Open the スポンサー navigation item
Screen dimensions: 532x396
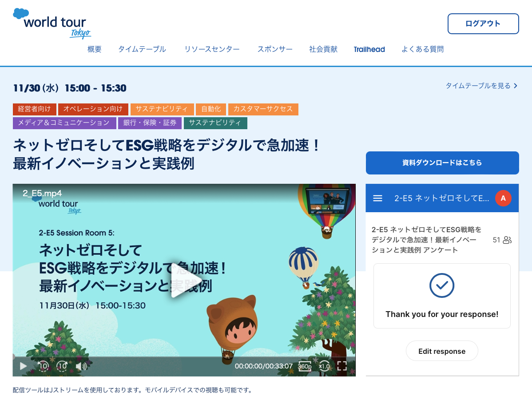click(x=275, y=49)
